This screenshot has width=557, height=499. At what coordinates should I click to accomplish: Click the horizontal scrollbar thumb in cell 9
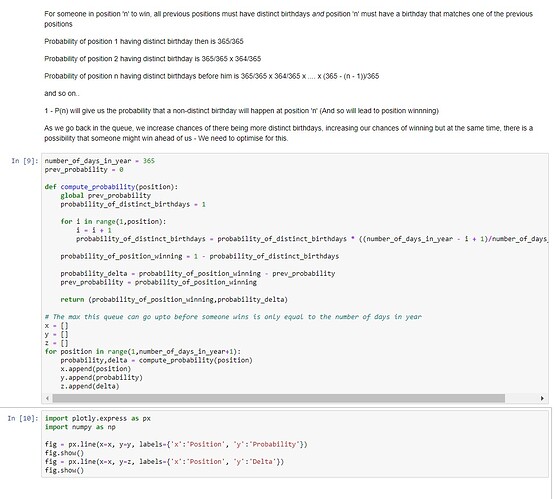[278, 398]
